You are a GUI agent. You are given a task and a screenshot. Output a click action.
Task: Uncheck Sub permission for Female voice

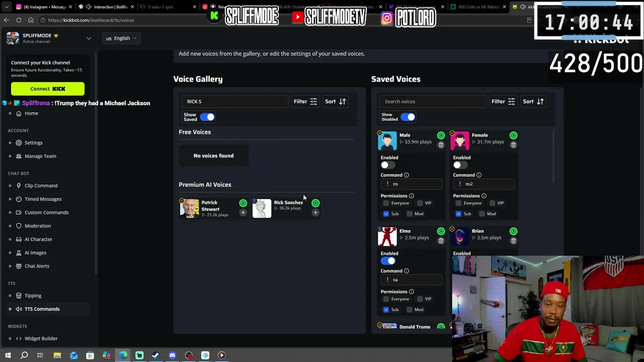tap(458, 214)
